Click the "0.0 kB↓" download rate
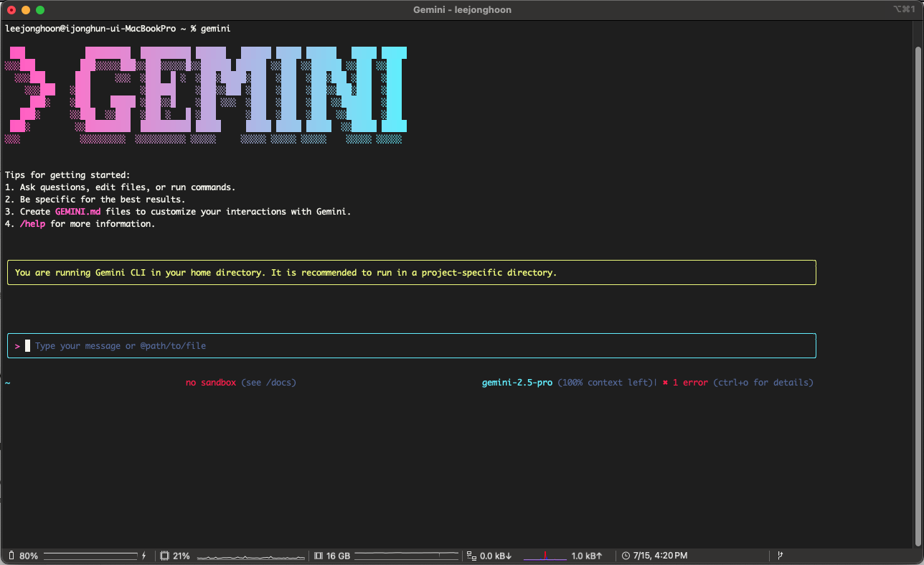 [x=496, y=556]
